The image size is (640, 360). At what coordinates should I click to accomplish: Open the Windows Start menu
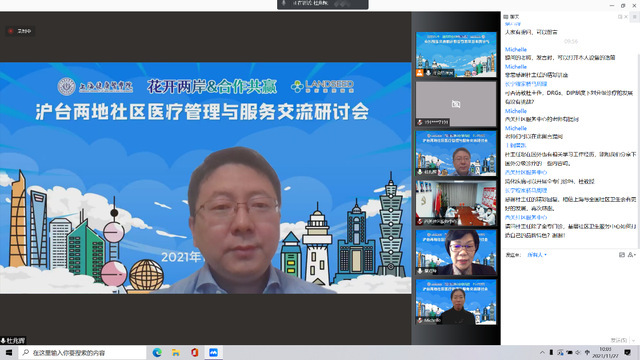[9, 352]
